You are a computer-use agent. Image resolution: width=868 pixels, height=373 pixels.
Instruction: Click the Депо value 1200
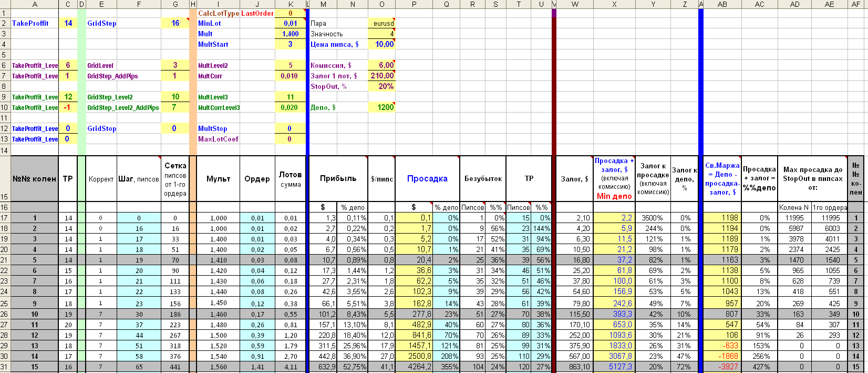click(x=381, y=107)
